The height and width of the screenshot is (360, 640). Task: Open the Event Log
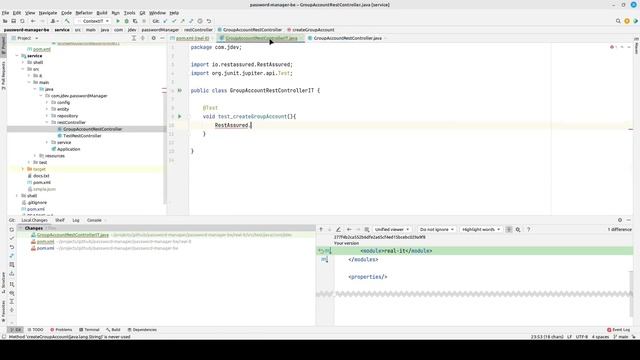click(619, 329)
